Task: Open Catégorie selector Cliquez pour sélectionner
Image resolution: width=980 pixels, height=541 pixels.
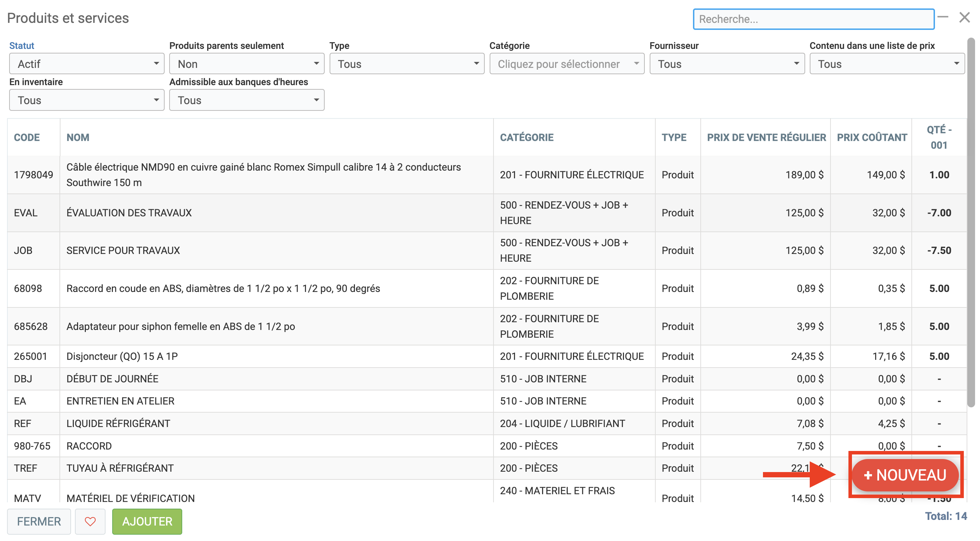Action: pos(566,64)
